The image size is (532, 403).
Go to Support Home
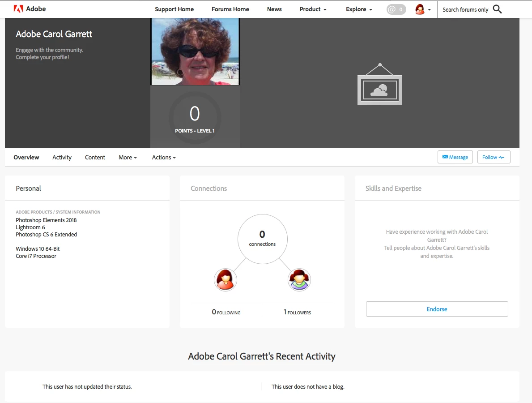174,9
